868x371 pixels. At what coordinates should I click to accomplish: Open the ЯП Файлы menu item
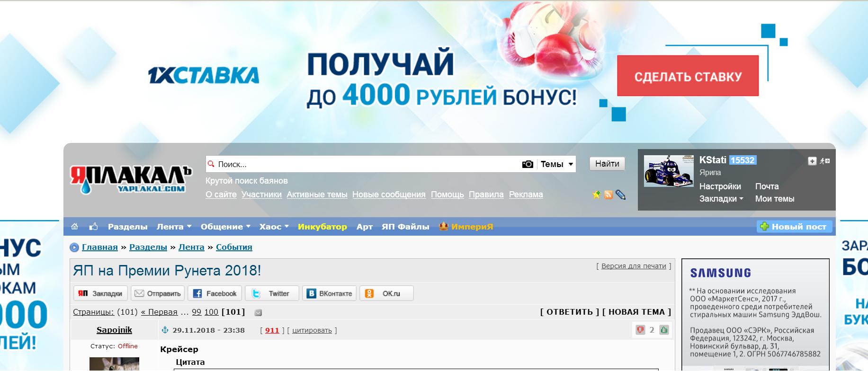coord(405,227)
